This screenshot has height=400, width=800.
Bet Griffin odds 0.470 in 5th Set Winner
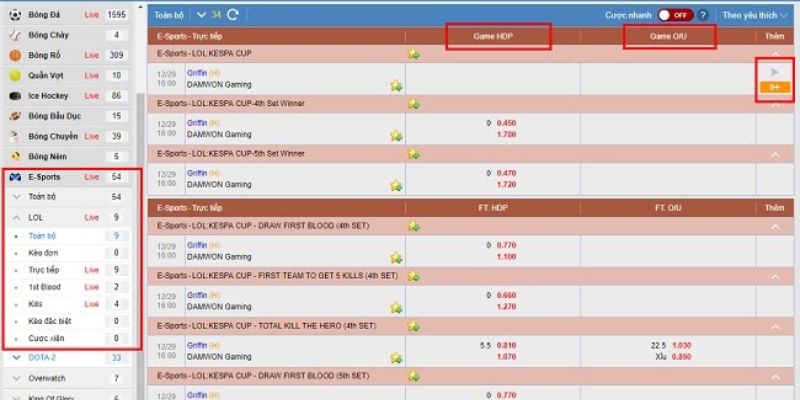(x=506, y=173)
